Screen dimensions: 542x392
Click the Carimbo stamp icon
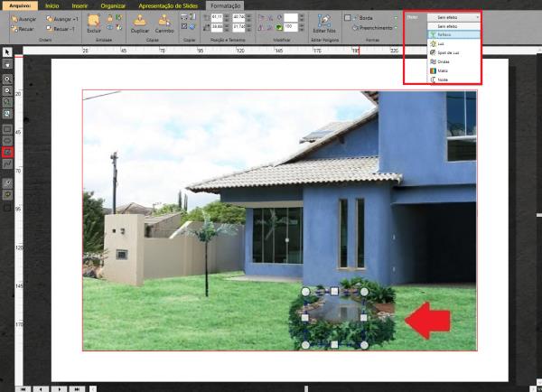(x=164, y=22)
